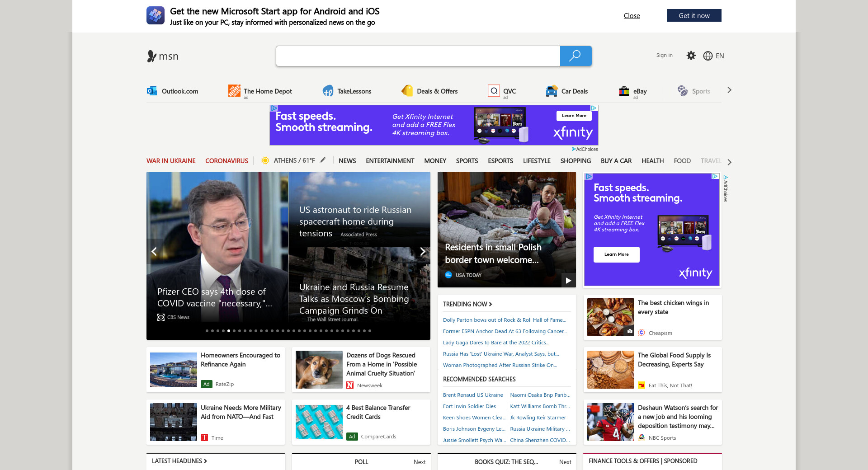Select the WAR IN UKRAINE menu item
This screenshot has height=470, width=868.
coord(171,161)
